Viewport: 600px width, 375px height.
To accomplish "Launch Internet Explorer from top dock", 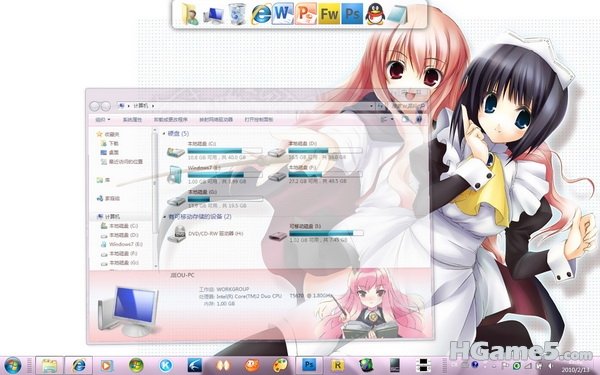I will click(x=261, y=15).
